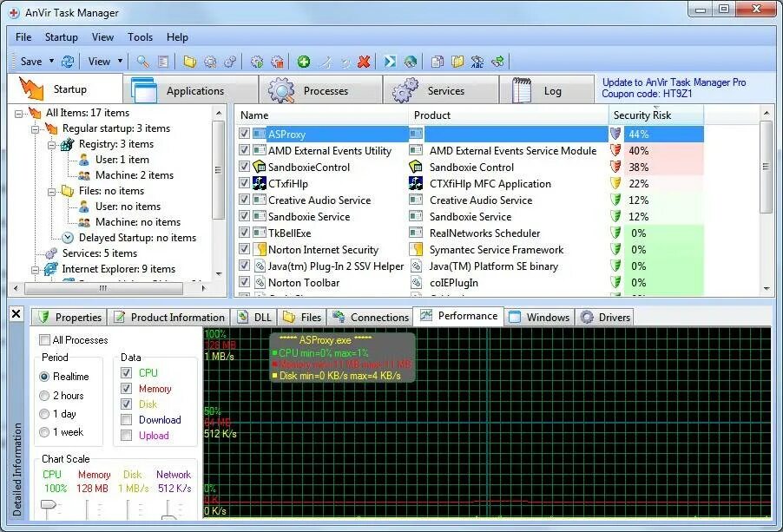This screenshot has width=783, height=532.
Task: Click the Services gear icon in tree
Action: 51,253
